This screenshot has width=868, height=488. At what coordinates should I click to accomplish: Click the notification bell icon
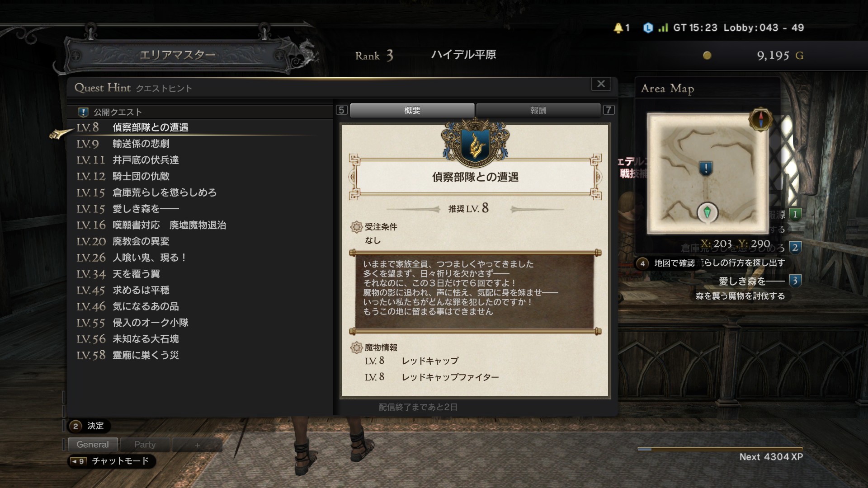coord(618,28)
